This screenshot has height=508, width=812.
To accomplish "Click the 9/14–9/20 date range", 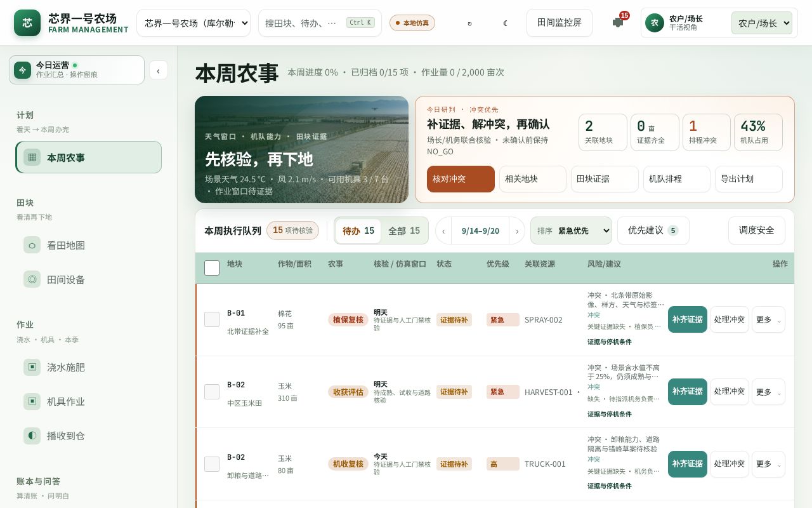I will (x=480, y=231).
